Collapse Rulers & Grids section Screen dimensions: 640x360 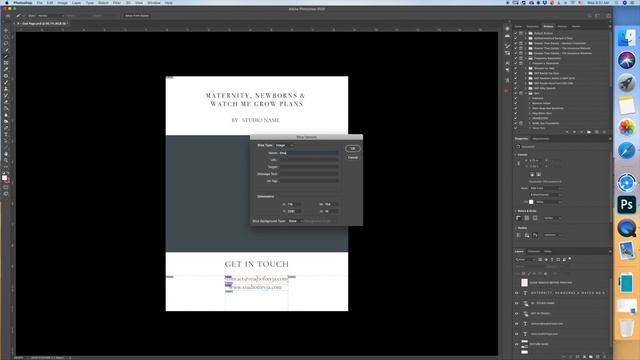click(x=516, y=211)
